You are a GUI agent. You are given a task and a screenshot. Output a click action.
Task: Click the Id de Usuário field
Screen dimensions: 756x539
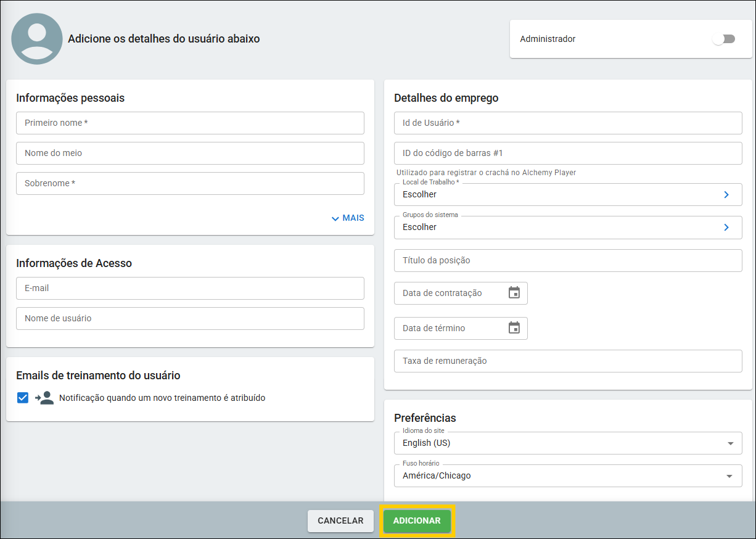tap(567, 123)
